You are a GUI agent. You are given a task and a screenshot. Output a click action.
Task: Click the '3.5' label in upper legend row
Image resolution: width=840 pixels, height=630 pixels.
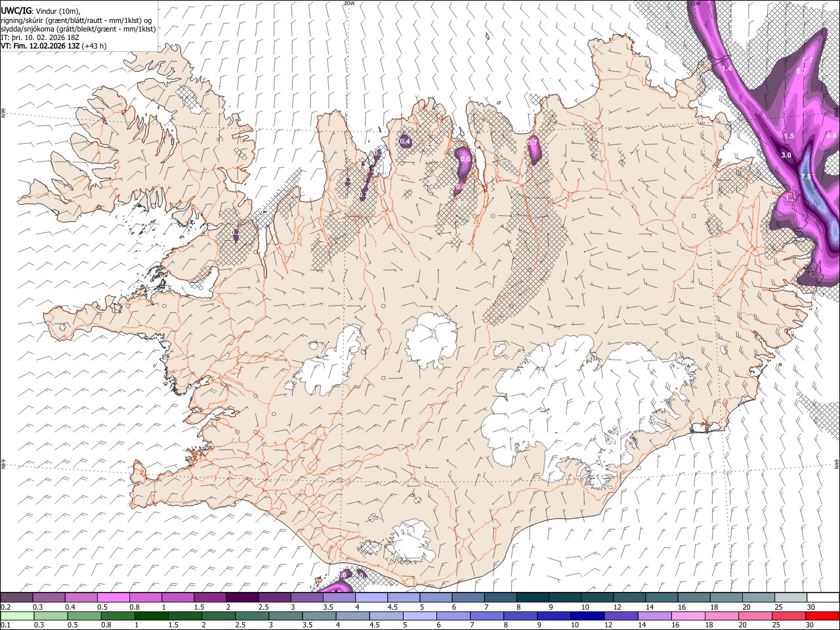coord(328,607)
